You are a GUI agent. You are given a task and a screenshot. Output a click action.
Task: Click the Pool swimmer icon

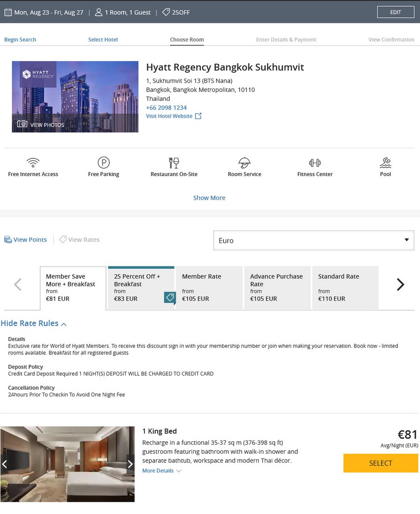click(385, 163)
